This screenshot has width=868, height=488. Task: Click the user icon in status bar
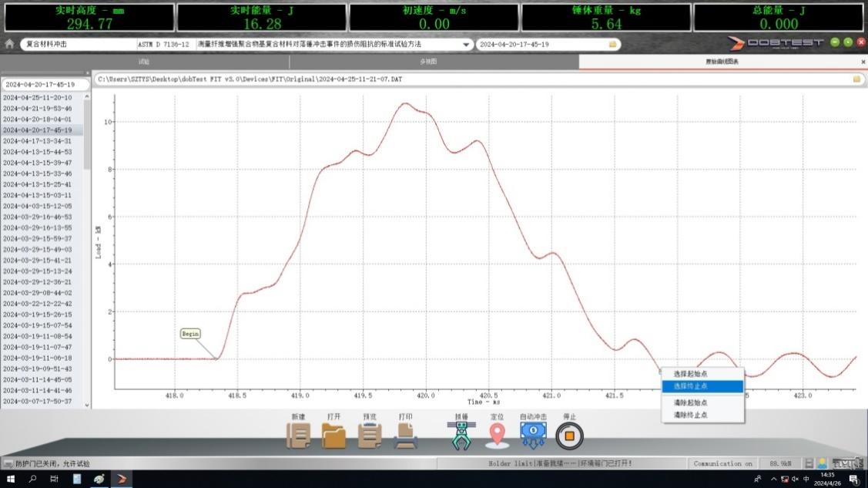(x=822, y=463)
